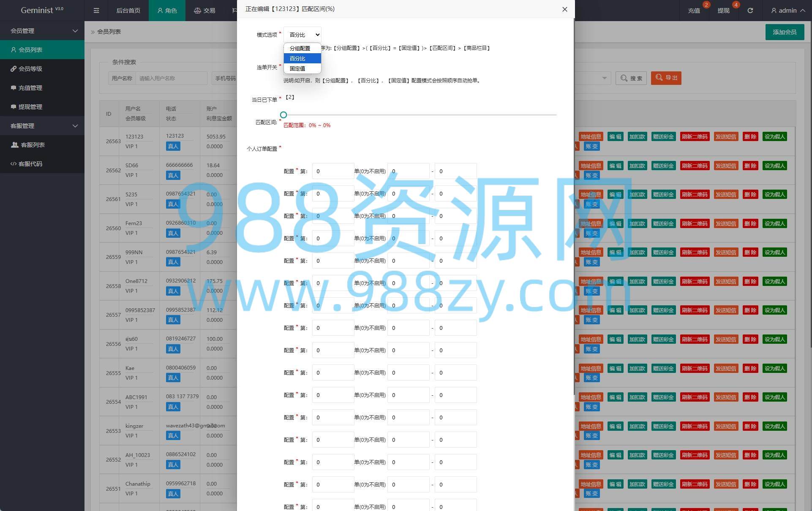The image size is (812, 511).
Task: Open 会员等级 in sidebar
Action: (x=30, y=69)
